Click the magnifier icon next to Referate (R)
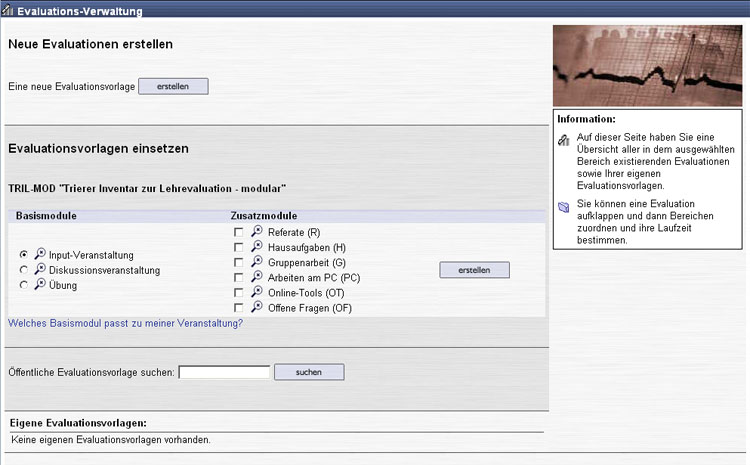 click(256, 232)
